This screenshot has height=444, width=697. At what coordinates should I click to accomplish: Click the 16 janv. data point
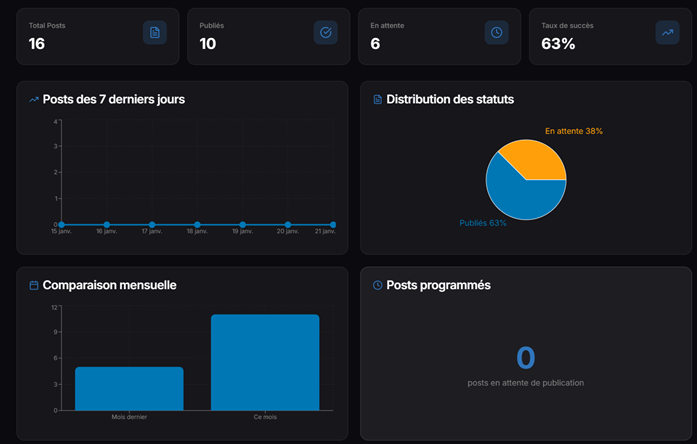pyautogui.click(x=107, y=225)
